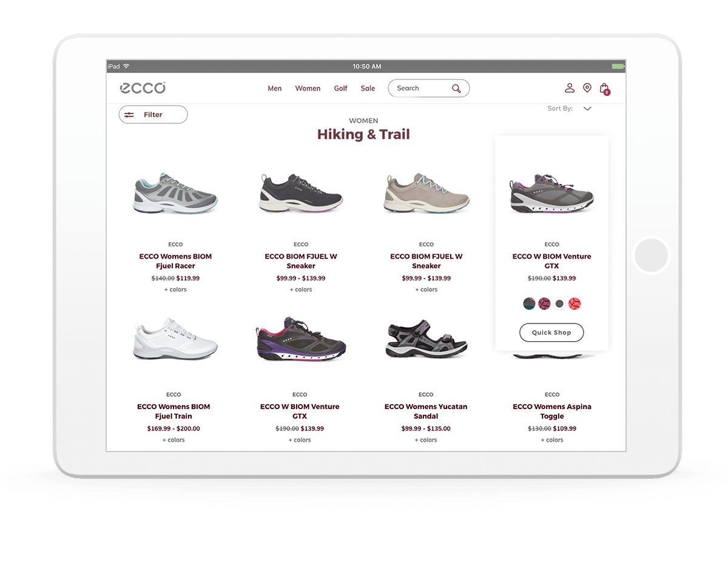
Task: Open the shopping bag icon
Action: pos(604,89)
